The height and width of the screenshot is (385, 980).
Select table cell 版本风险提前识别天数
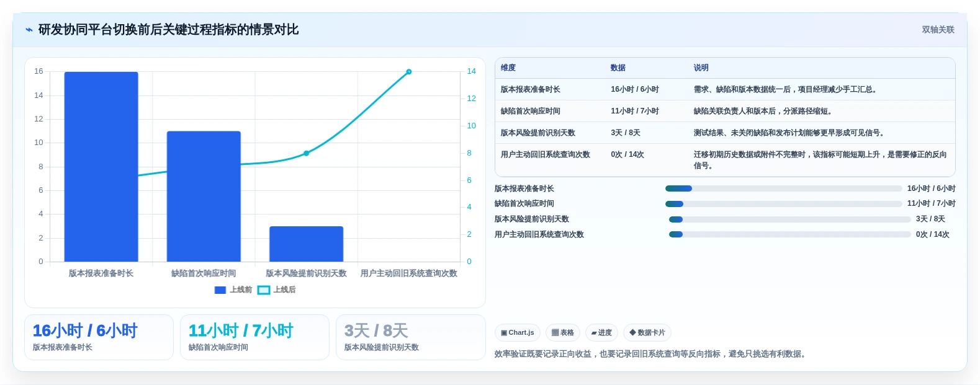[x=538, y=133]
